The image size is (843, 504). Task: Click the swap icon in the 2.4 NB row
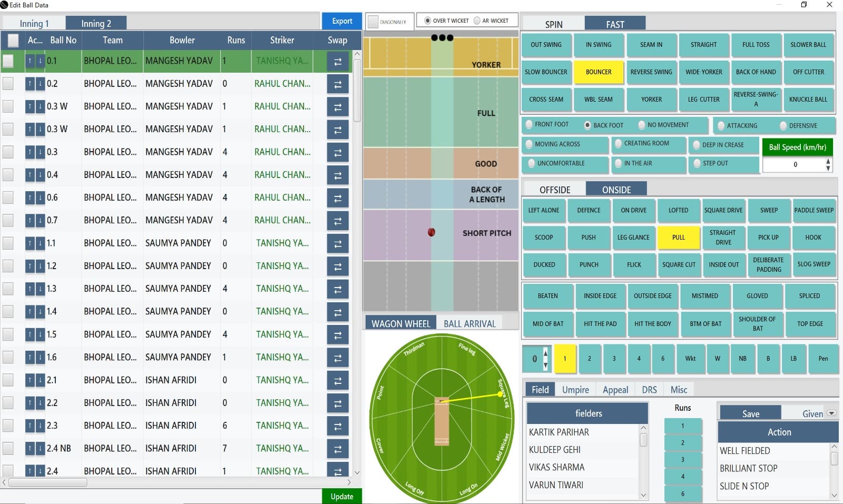point(338,449)
